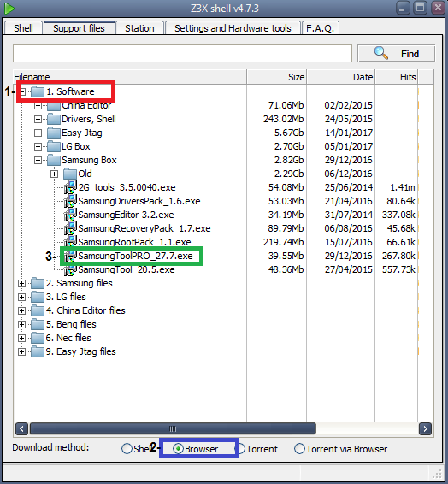Click the Easy Jtag folder icon

(x=54, y=133)
